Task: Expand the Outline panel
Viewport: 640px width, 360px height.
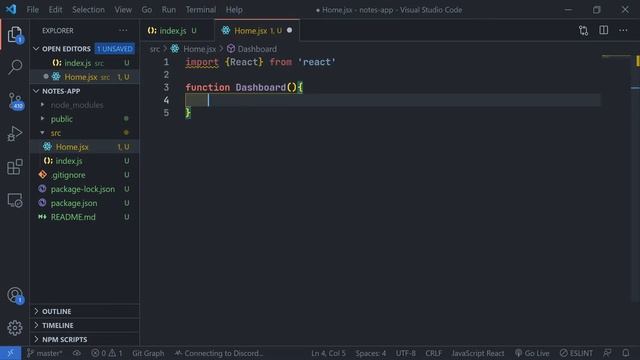Action: point(85,311)
